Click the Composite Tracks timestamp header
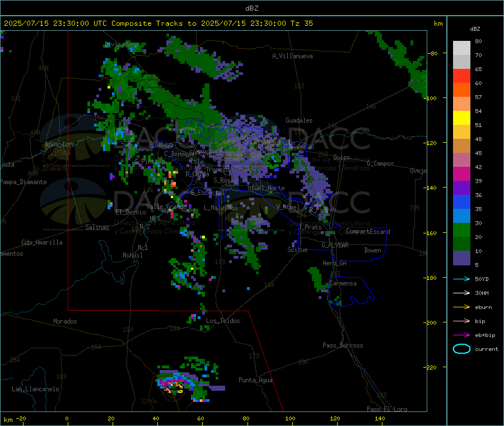 click(158, 24)
